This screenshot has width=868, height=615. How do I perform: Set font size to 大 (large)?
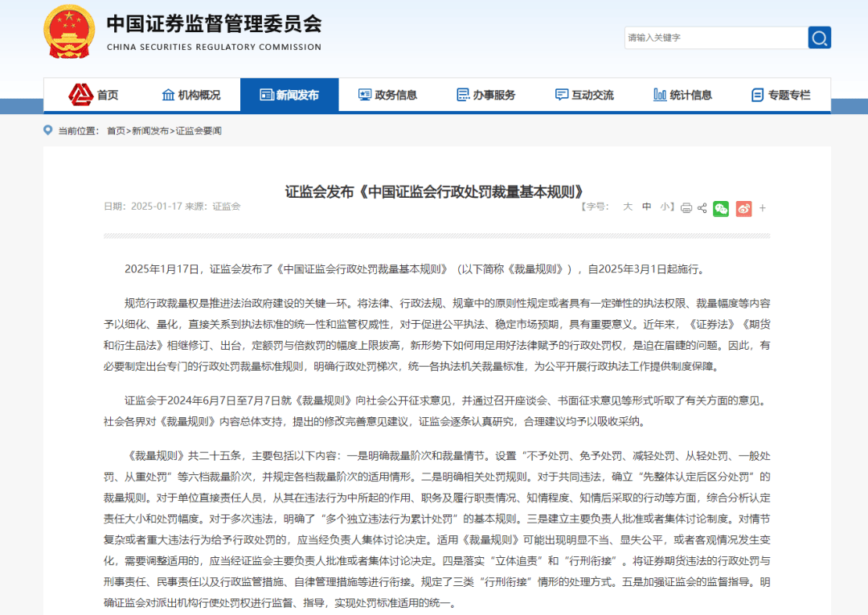tap(628, 207)
